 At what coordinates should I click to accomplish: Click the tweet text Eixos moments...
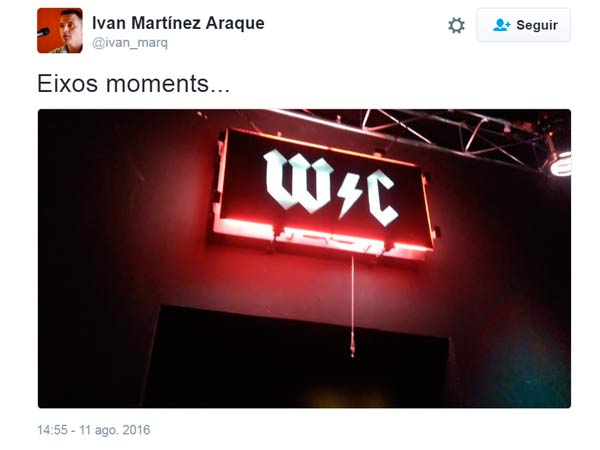[133, 84]
